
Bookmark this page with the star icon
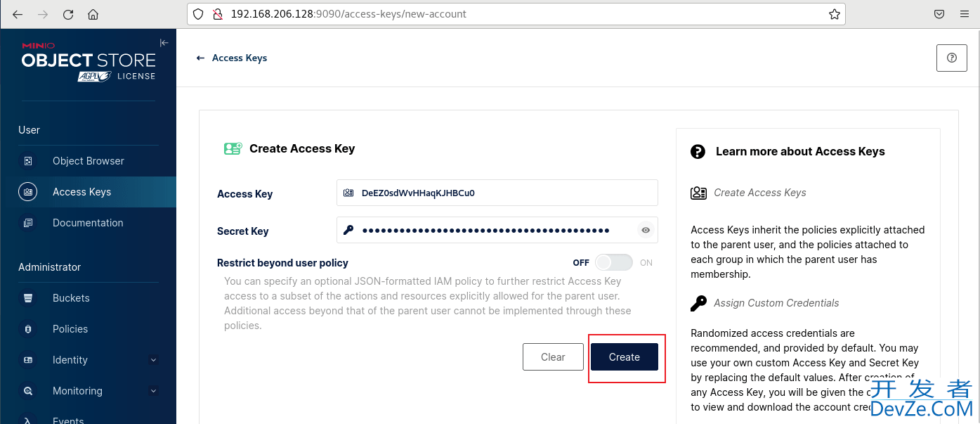(834, 14)
